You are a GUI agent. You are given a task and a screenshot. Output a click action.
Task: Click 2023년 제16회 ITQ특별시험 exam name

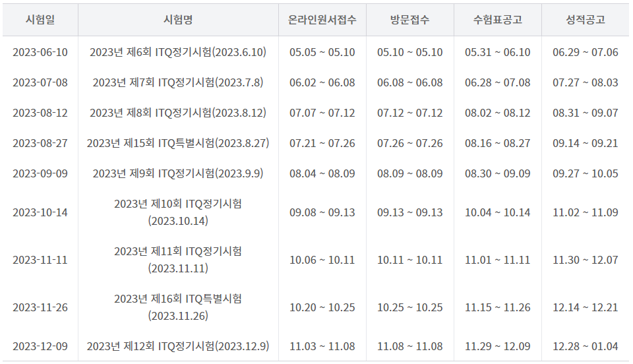pos(178,307)
